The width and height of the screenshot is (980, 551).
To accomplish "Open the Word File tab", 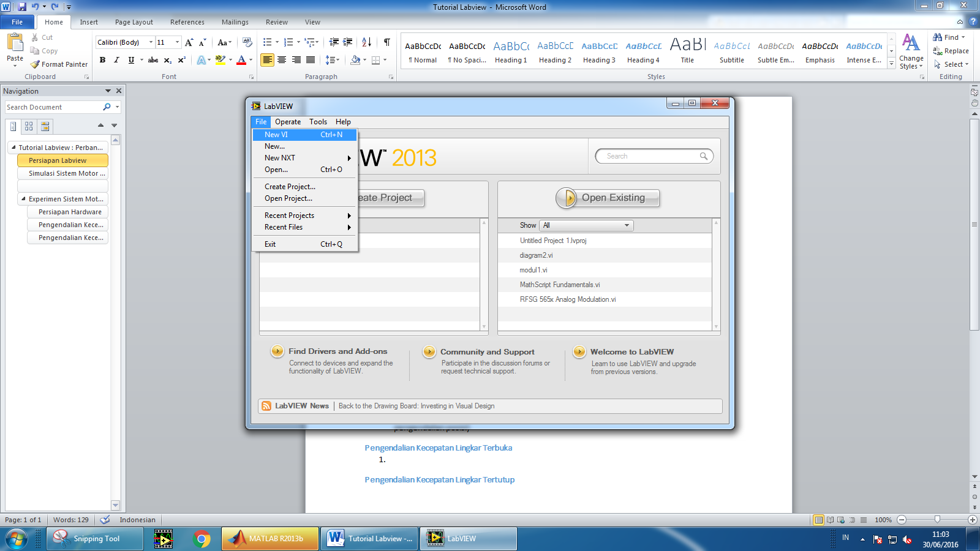I will (x=17, y=22).
